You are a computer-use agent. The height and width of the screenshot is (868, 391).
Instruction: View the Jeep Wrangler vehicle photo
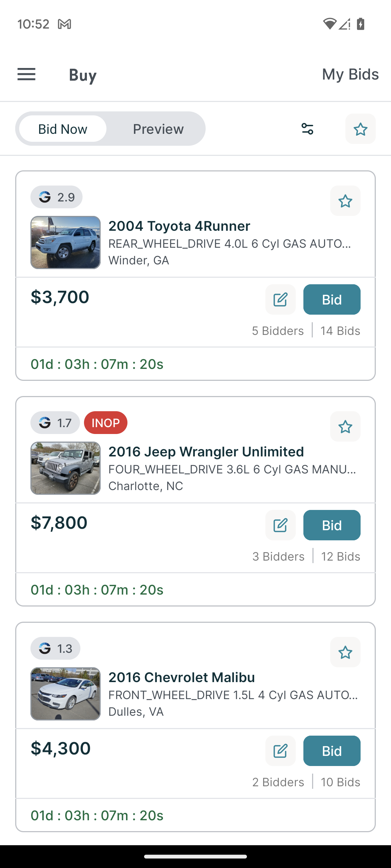(x=66, y=468)
